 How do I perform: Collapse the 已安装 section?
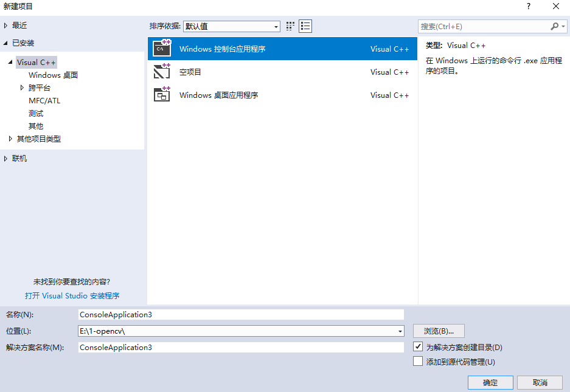point(5,43)
